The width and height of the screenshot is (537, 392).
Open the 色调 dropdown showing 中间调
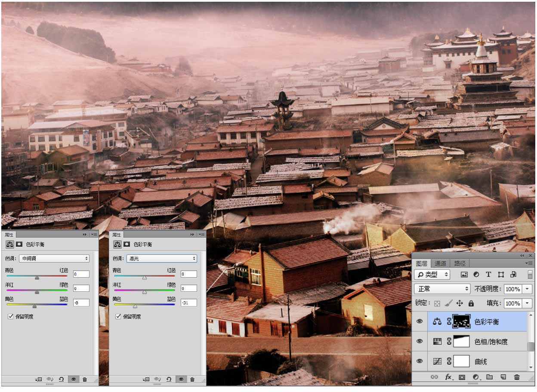(54, 259)
